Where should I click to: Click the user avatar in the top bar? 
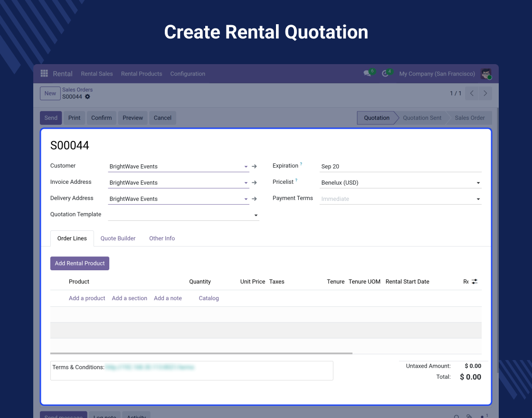(486, 74)
